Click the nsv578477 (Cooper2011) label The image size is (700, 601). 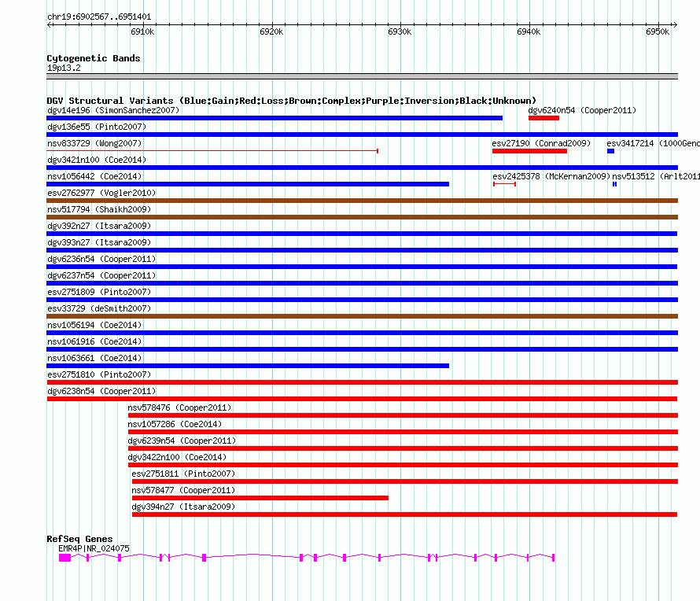pyautogui.click(x=183, y=490)
